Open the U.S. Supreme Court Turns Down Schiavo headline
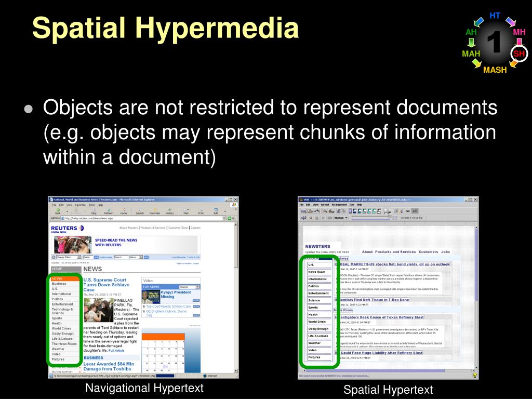Image resolution: width=532 pixels, height=399 pixels. [x=106, y=285]
